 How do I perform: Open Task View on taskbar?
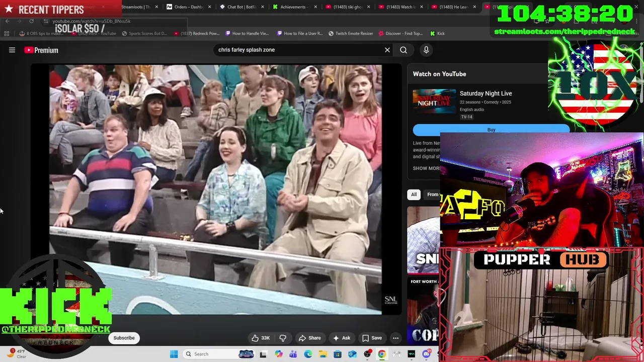263,354
